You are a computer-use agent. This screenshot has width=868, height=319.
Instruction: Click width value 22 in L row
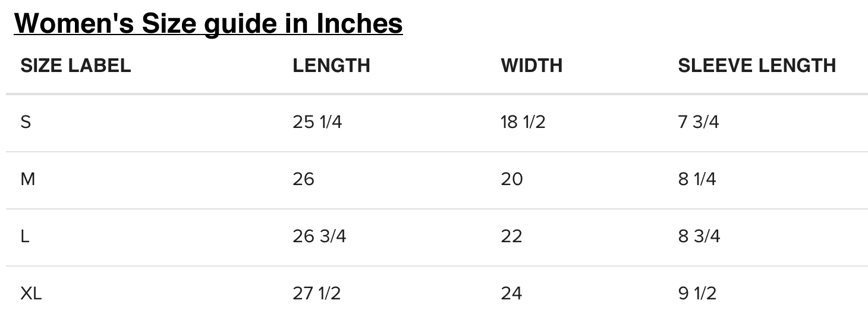pos(511,236)
